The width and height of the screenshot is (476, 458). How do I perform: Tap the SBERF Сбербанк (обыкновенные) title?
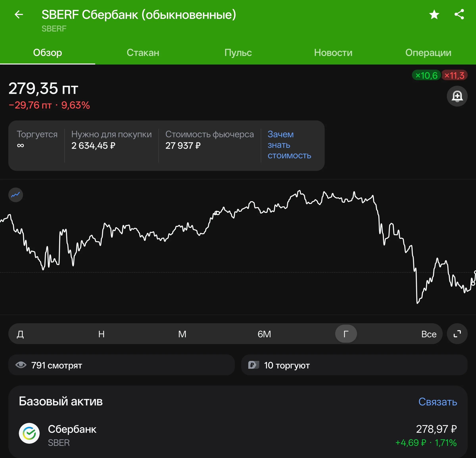click(139, 14)
